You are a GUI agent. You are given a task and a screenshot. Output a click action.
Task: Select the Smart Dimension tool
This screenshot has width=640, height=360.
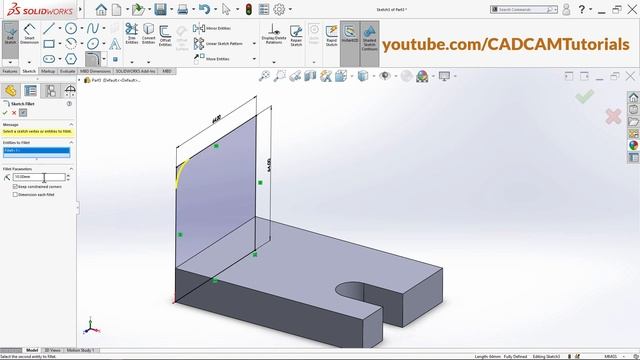[29, 34]
